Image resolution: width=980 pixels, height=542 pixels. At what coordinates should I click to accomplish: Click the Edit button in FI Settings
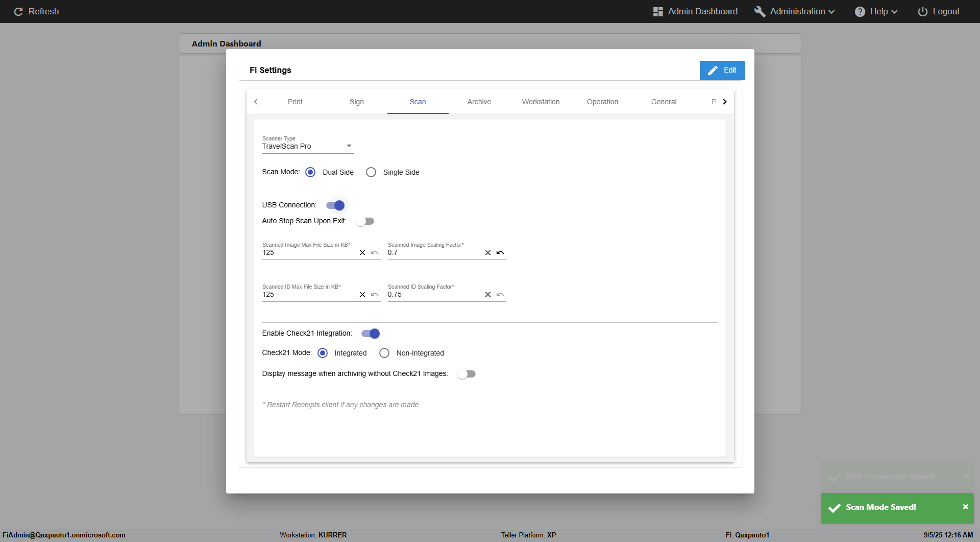coord(722,70)
